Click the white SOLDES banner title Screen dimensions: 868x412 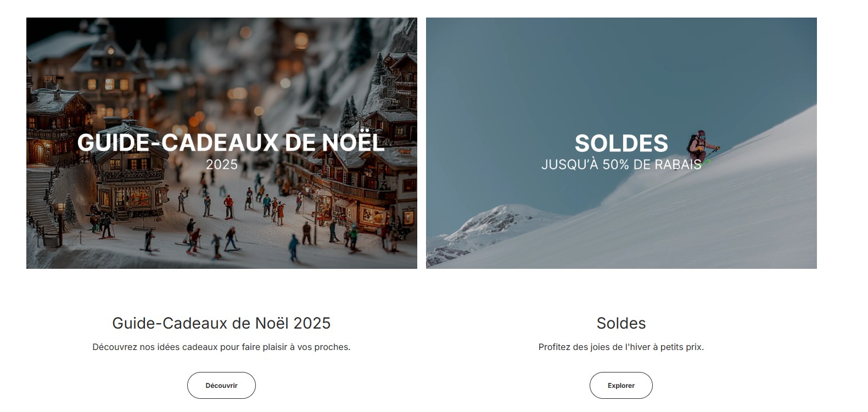point(621,143)
